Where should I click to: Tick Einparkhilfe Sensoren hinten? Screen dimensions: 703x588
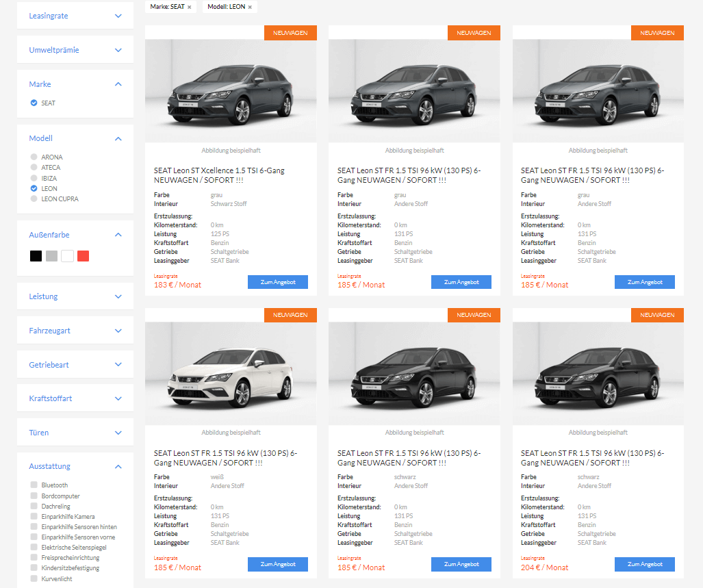click(34, 526)
